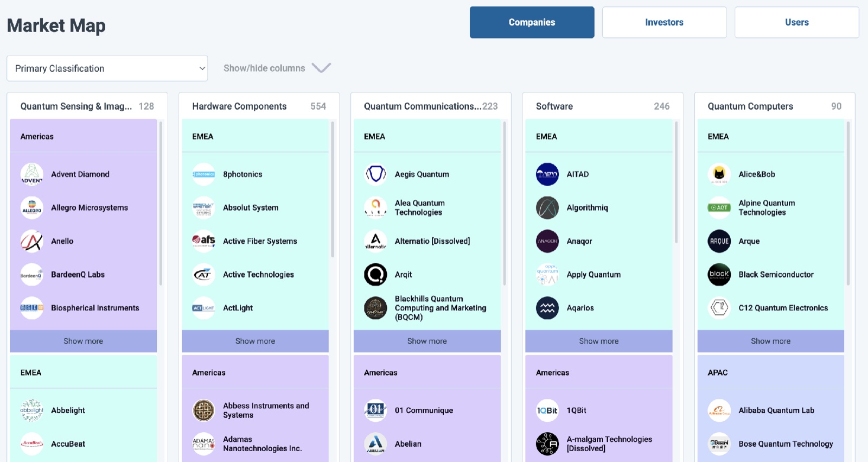Screen dimensions: 868x462
Task: Show more EMEA companies in Quantum Communications
Action: coord(427,341)
